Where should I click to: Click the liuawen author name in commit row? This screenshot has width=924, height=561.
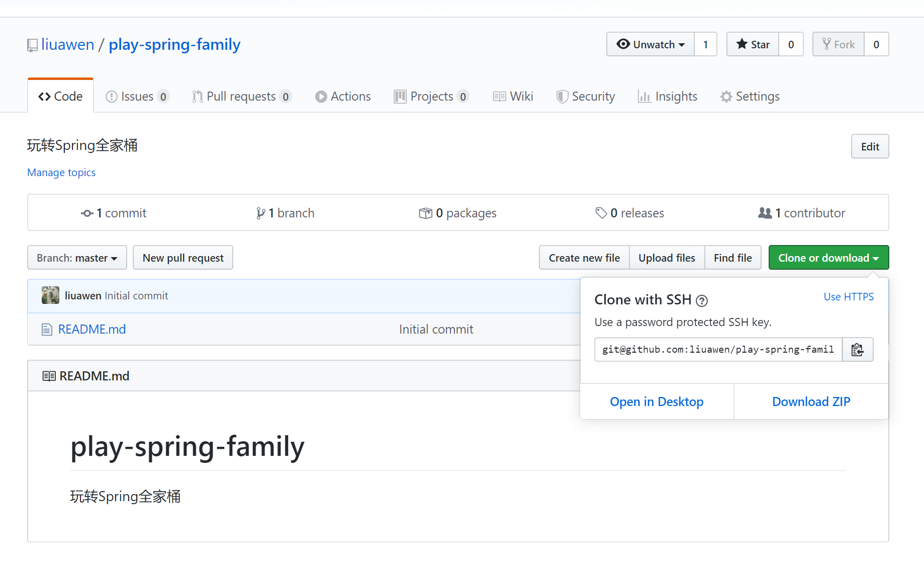83,296
